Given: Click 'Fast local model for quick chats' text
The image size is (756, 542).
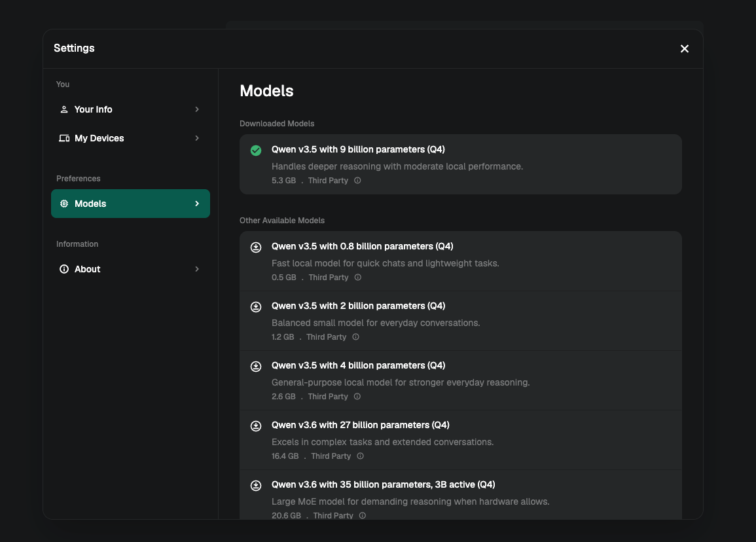Looking at the screenshot, I should [386, 263].
